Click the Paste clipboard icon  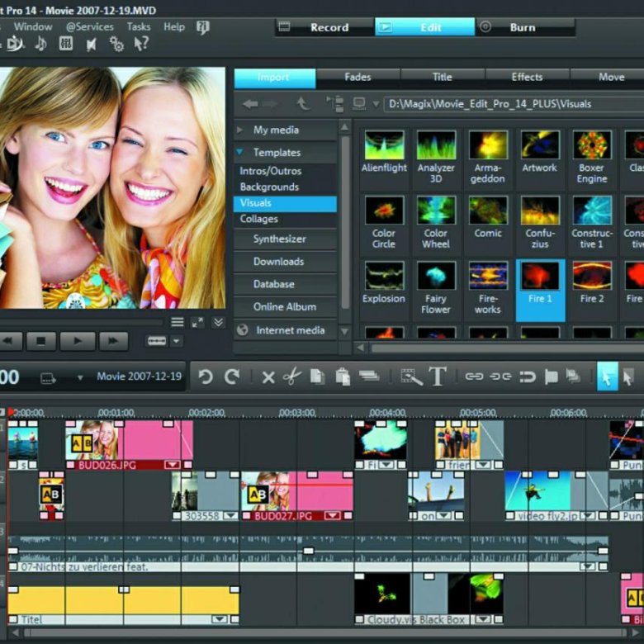[343, 377]
